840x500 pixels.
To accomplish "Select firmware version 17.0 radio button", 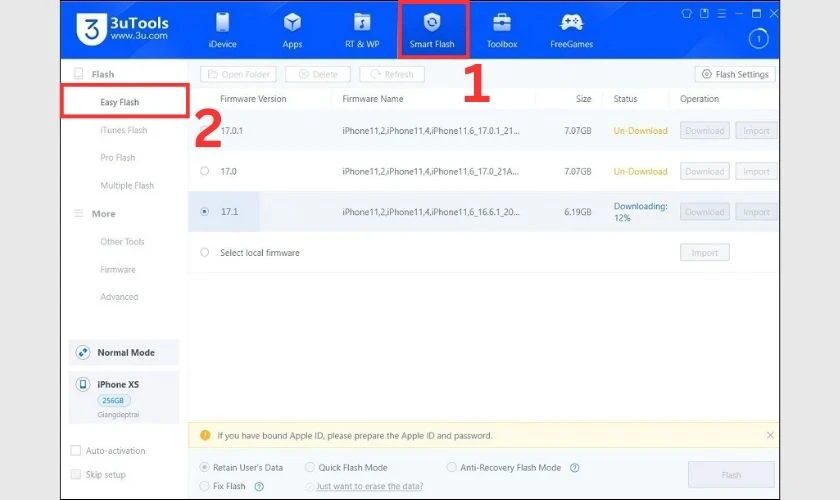I will [x=205, y=171].
